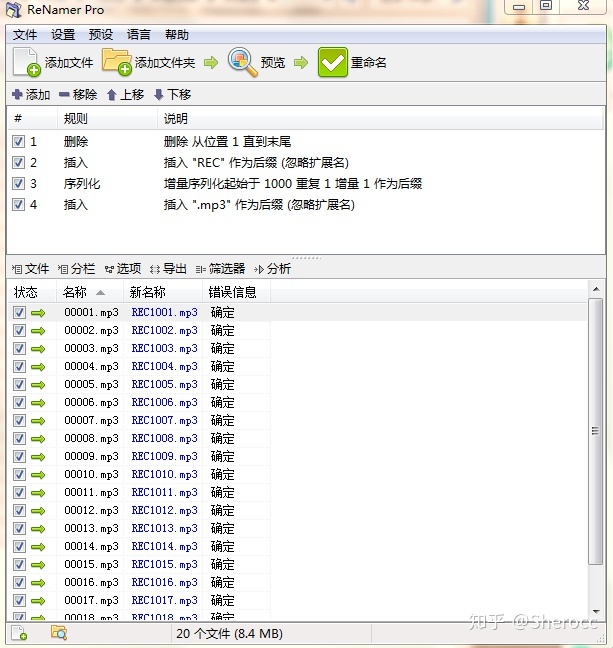Select new name REC1008.mp3
The height and width of the screenshot is (648, 613).
165,438
